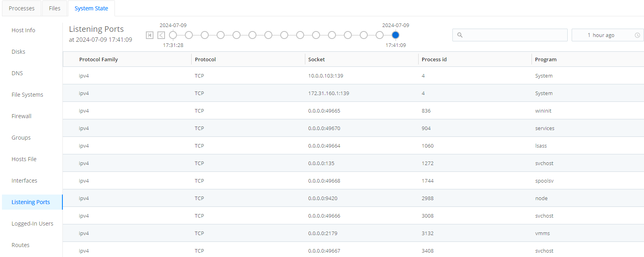644x257 pixels.
Task: Select the System State tab
Action: pos(91,8)
